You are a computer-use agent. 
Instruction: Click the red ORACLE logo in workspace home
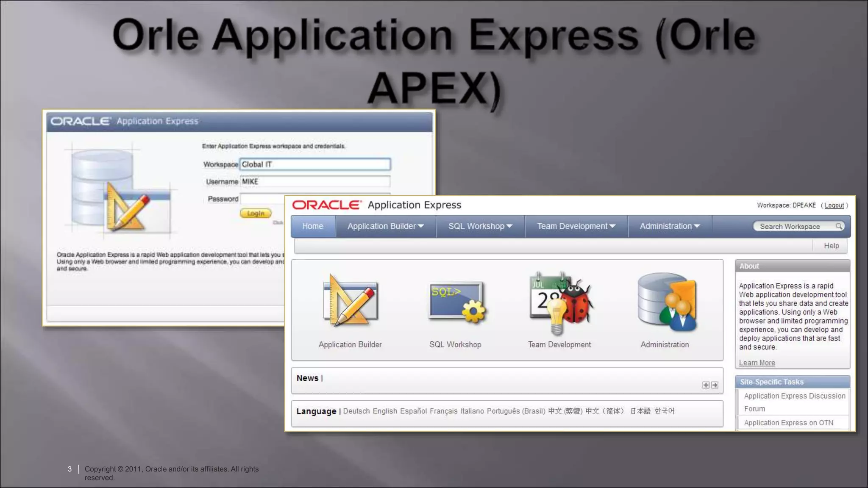[327, 205]
